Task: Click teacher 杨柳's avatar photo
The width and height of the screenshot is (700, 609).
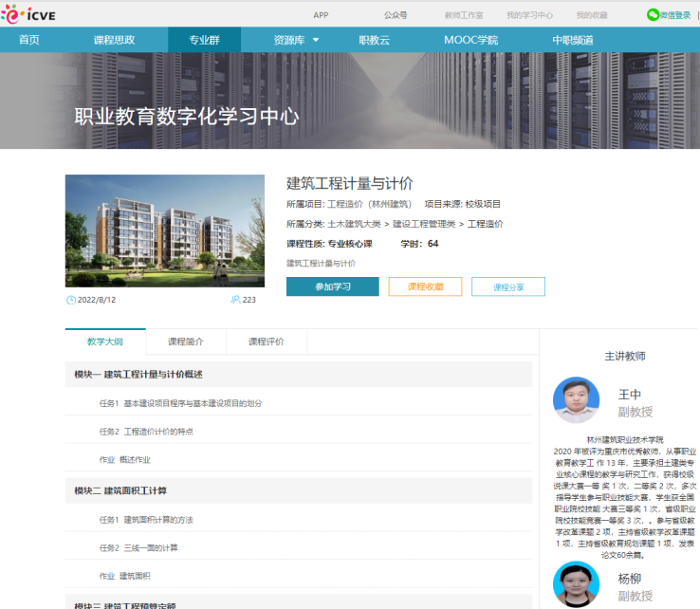Action: coord(576,584)
